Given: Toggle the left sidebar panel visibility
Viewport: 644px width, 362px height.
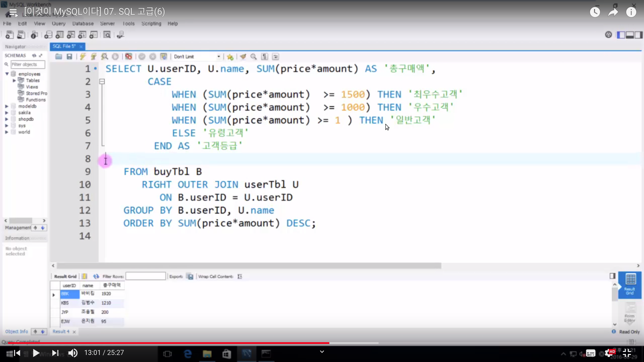Looking at the screenshot, I should (621, 35).
